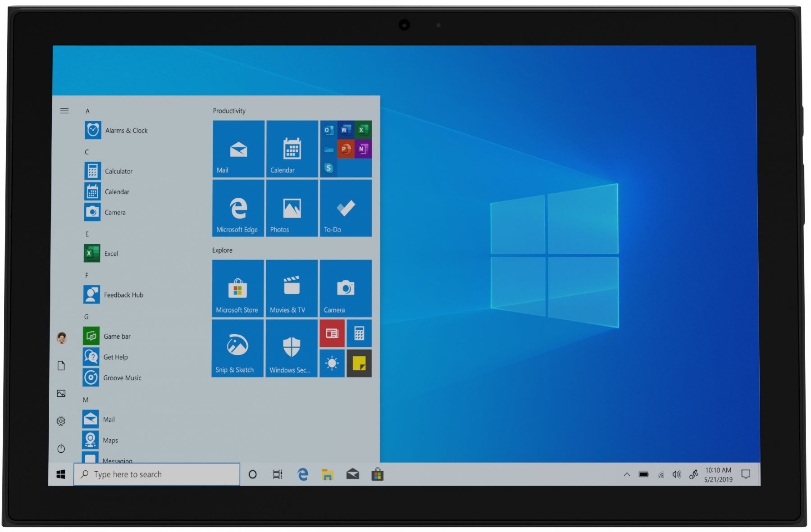Click the battery status icon
This screenshot has height=532, width=811.
[643, 474]
